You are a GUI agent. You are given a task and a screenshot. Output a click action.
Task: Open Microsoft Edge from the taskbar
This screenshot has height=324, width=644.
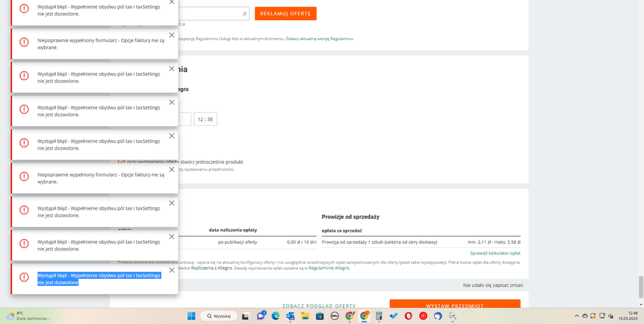pyautogui.click(x=275, y=316)
